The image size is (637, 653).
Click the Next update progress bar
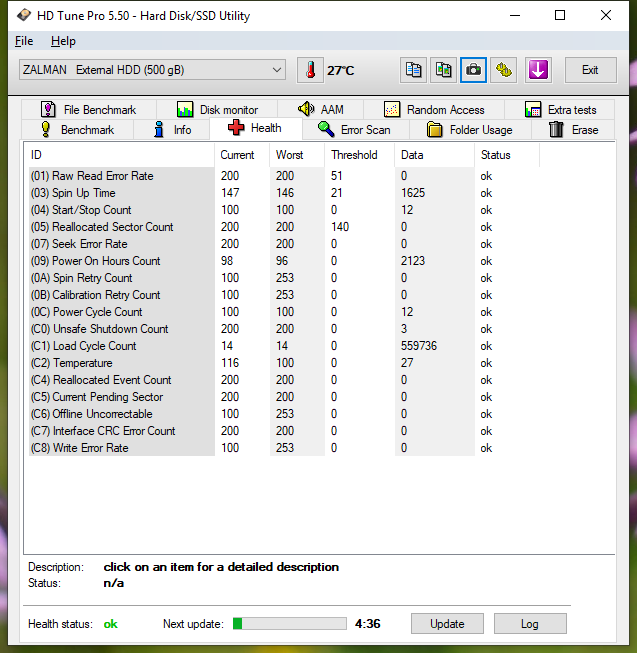point(290,623)
